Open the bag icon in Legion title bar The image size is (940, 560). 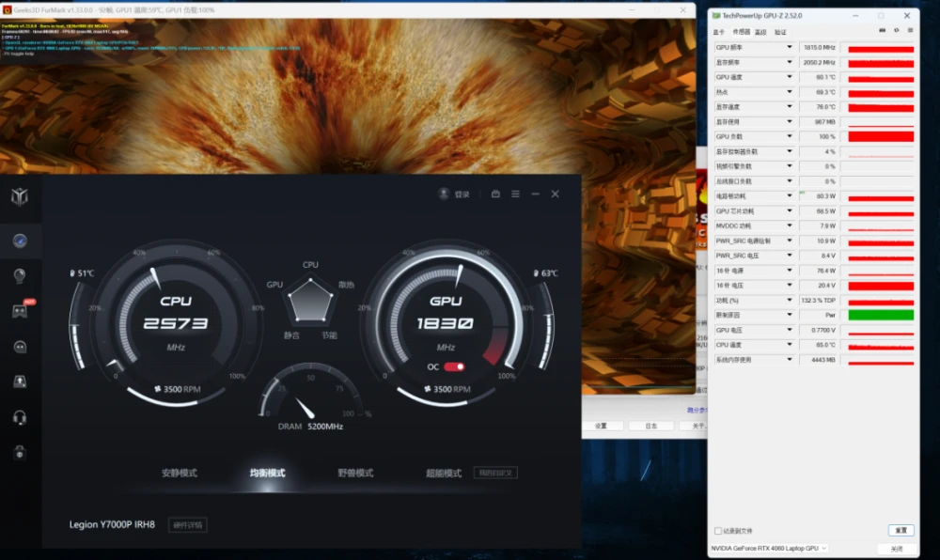(495, 194)
